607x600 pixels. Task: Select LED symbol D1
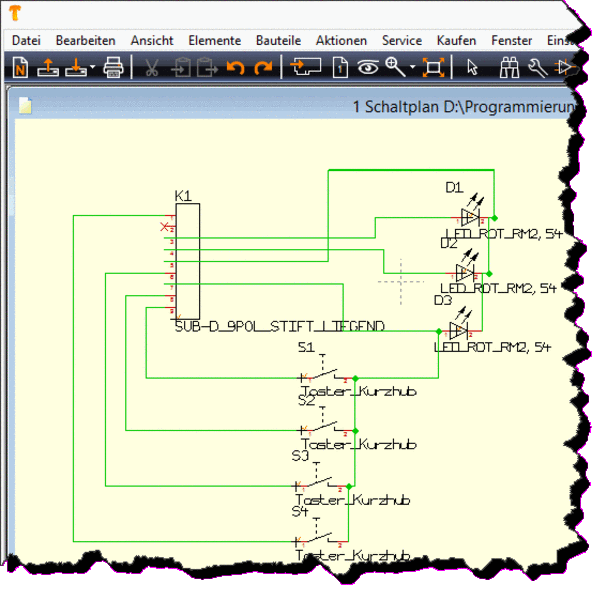(x=470, y=217)
